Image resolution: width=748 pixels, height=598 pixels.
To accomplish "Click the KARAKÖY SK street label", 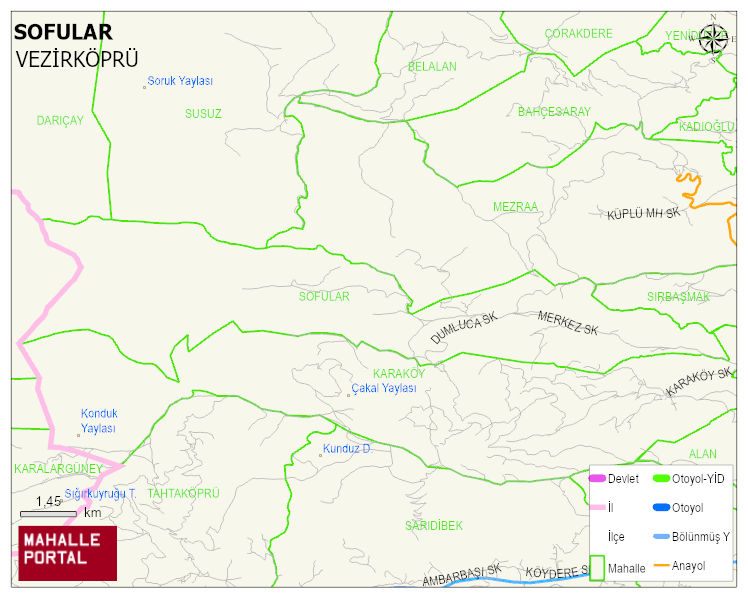I will point(699,381).
